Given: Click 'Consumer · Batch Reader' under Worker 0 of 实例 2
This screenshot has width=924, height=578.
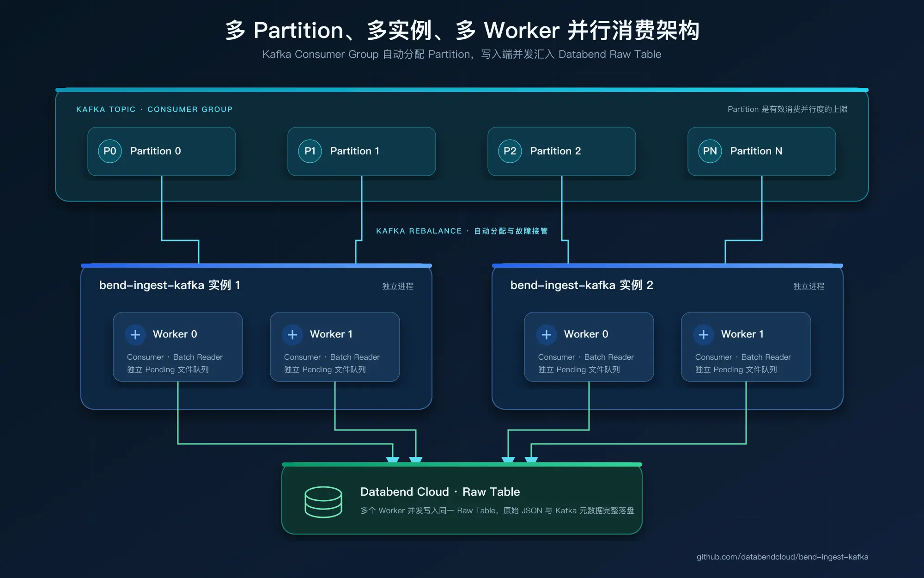Looking at the screenshot, I should (x=586, y=357).
